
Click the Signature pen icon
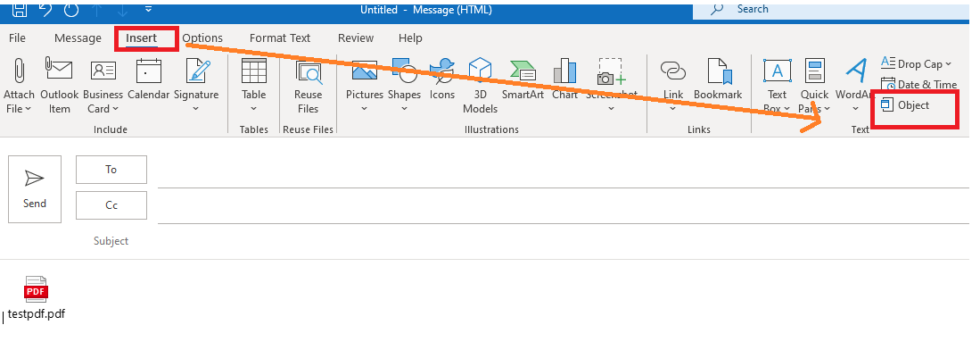(x=199, y=71)
